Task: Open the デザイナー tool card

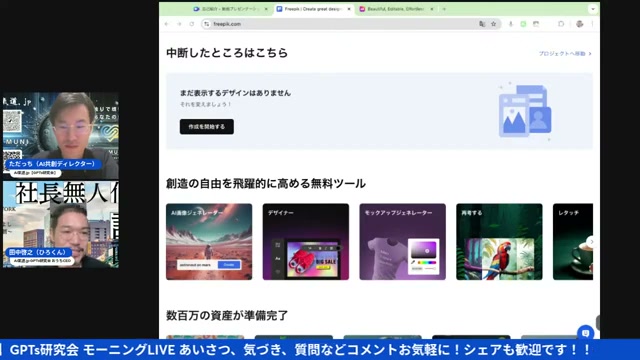Action: coord(306,242)
